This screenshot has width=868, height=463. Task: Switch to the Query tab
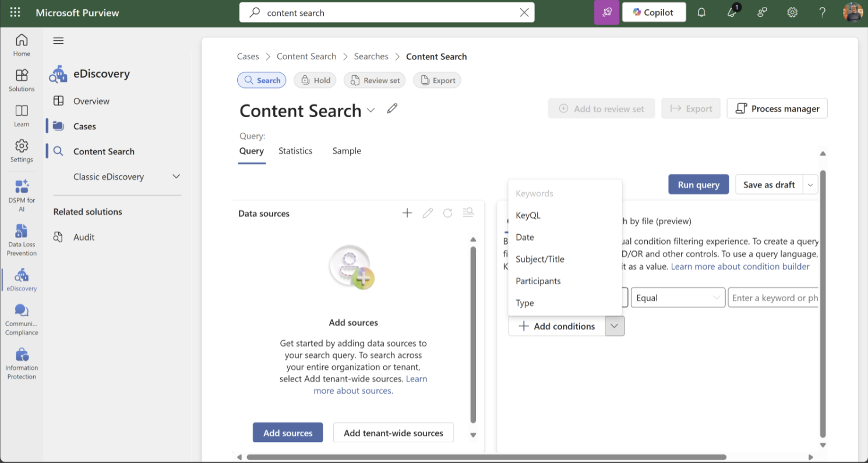(x=252, y=151)
